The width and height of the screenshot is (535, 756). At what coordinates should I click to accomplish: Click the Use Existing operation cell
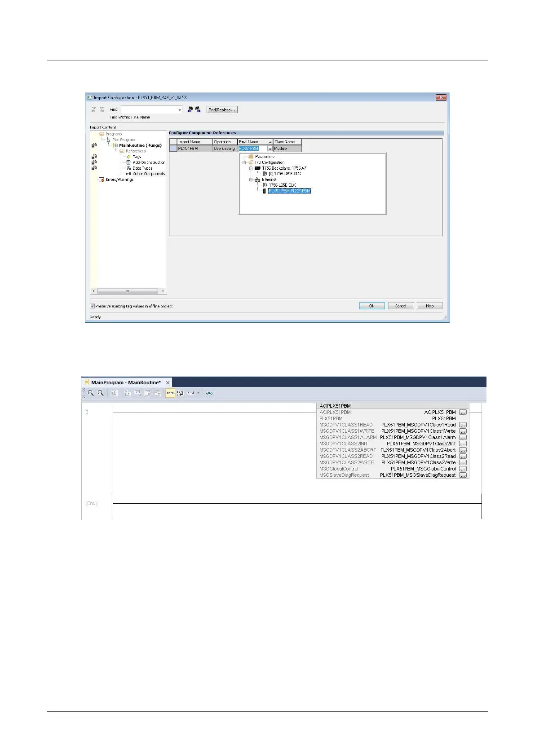coord(225,148)
